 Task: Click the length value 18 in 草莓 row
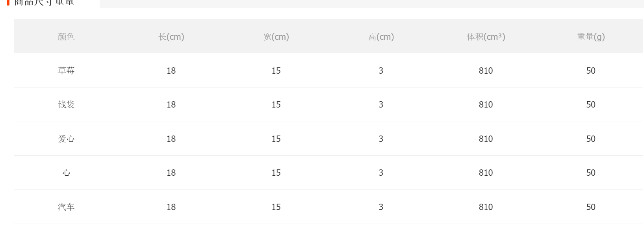pos(171,71)
